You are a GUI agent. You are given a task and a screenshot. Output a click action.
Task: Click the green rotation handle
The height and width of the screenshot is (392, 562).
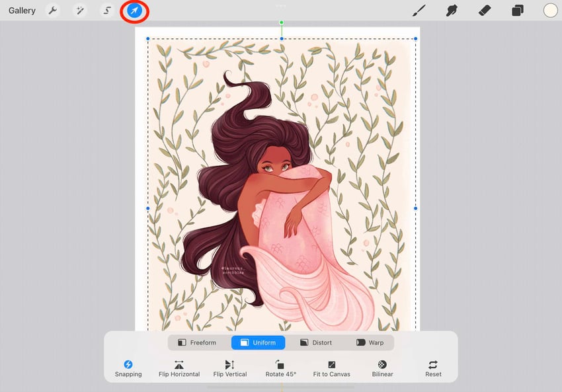[282, 22]
